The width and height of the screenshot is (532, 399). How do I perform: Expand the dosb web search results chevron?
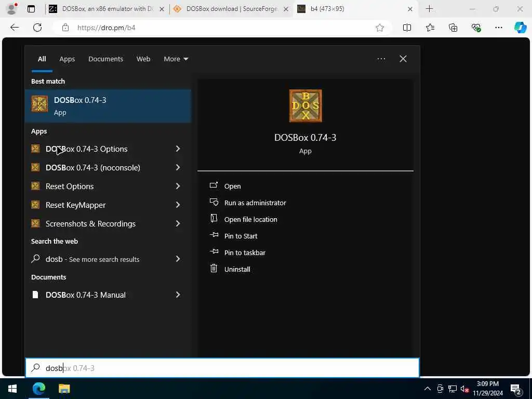[178, 259]
